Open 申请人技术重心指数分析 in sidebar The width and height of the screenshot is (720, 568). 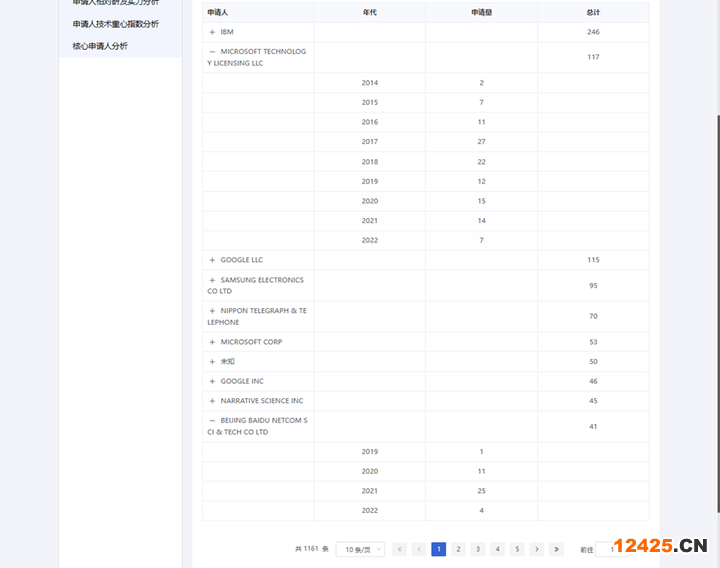tap(115, 24)
